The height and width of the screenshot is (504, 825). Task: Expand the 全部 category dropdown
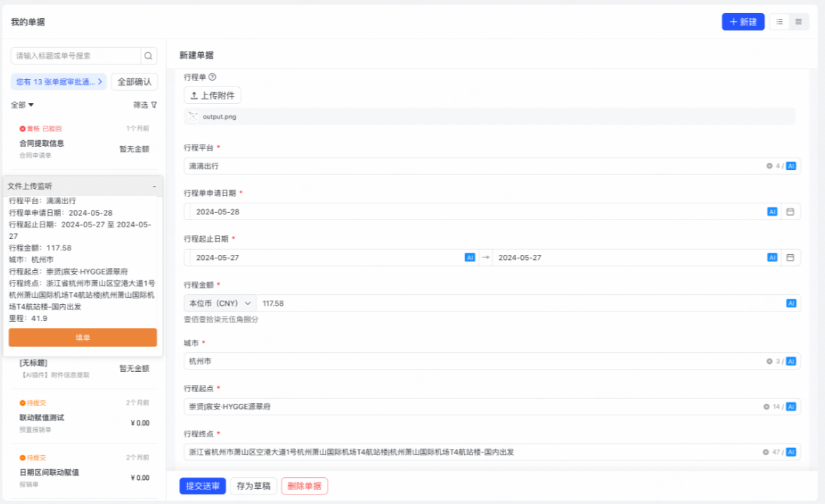(23, 105)
